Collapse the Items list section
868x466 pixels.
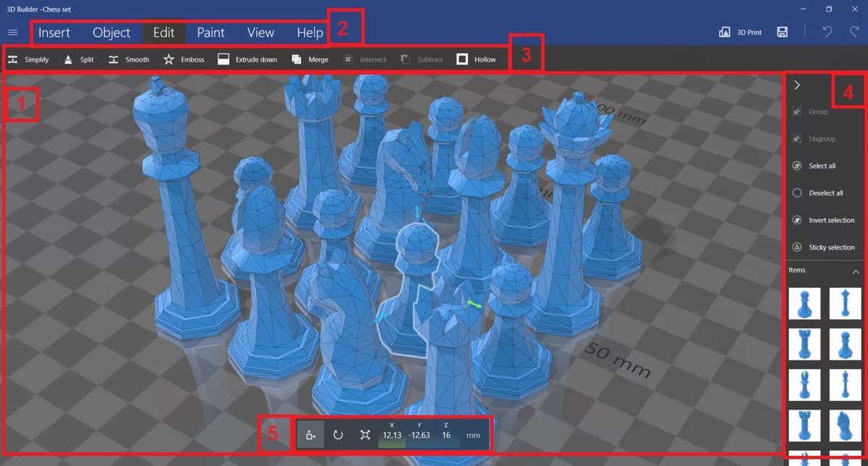(856, 271)
